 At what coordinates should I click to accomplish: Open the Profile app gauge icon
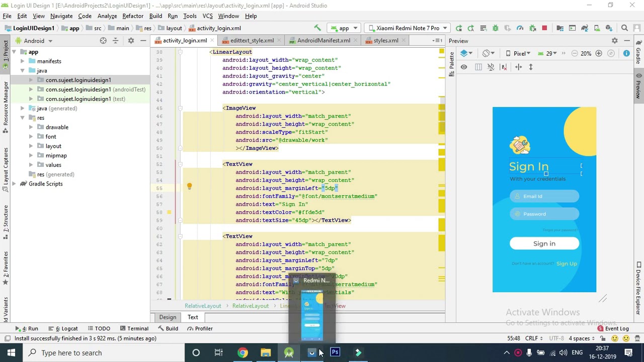coord(520,28)
